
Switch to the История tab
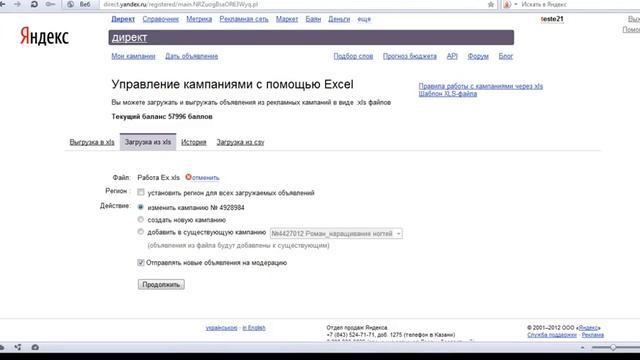coord(194,142)
